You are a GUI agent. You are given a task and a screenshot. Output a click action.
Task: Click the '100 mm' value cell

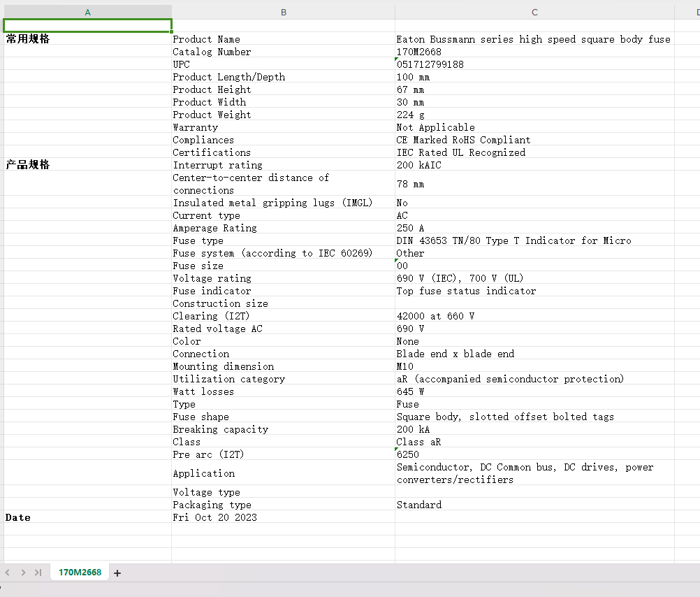point(534,77)
